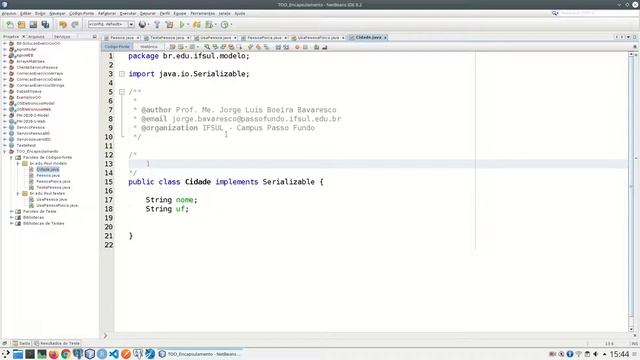Image resolution: width=640 pixels, height=360 pixels.
Task: Open Firefox from the taskbar
Action: click(x=53, y=354)
